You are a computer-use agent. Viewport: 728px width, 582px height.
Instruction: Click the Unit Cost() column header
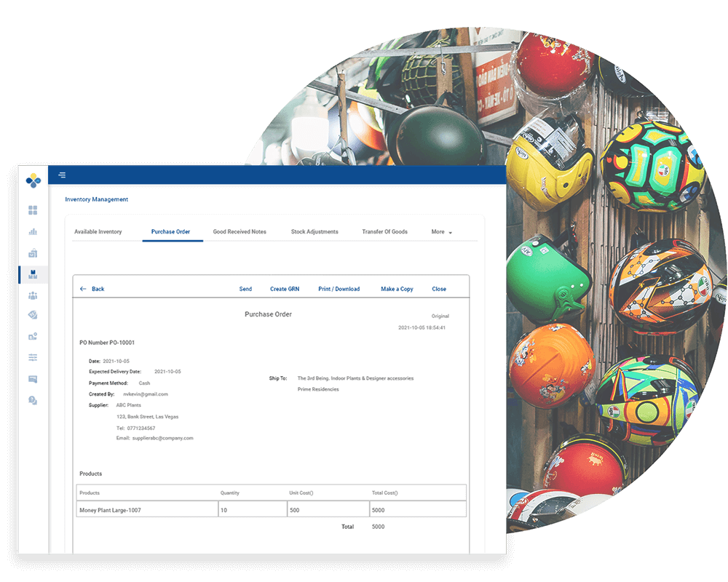coord(301,493)
